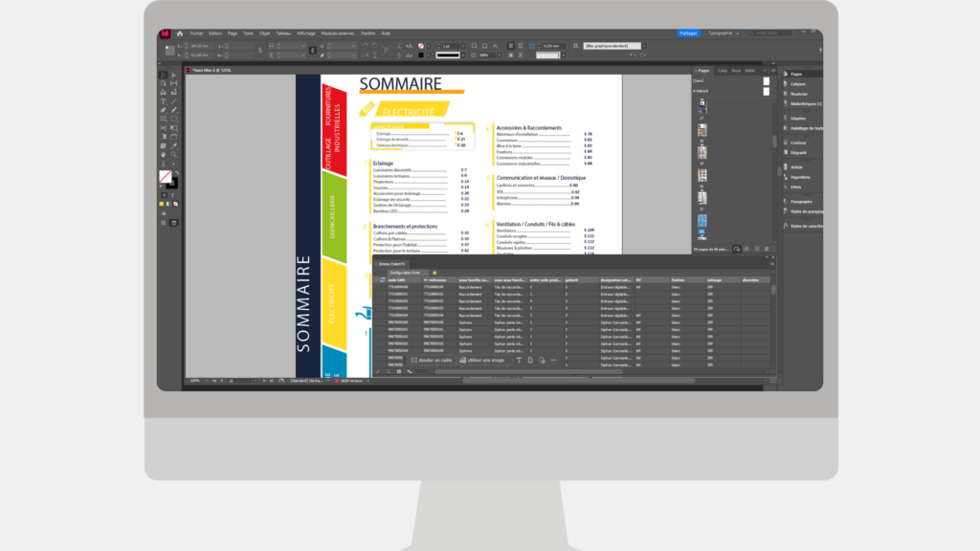Click the search icon at data panel bottom
The width and height of the screenshot is (980, 551).
tap(389, 372)
